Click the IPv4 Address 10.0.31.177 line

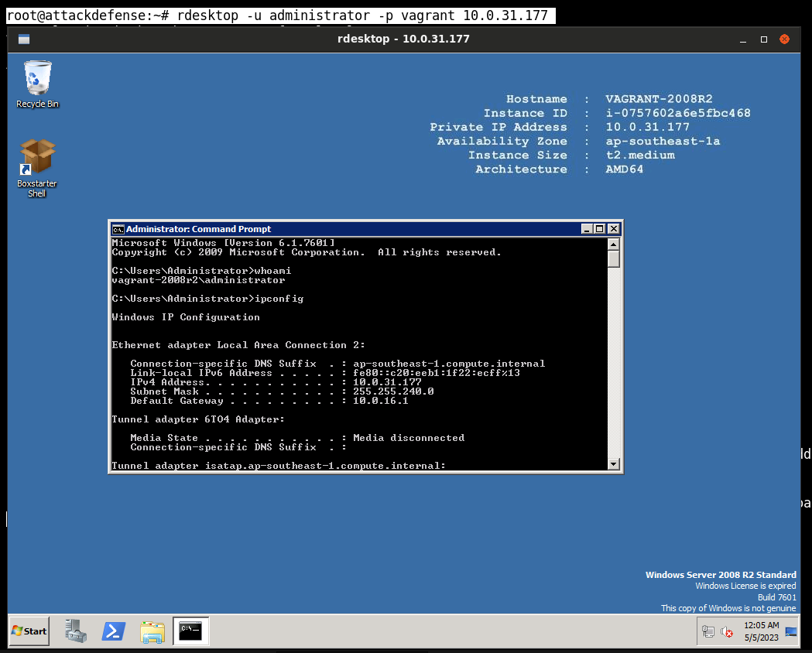point(276,382)
